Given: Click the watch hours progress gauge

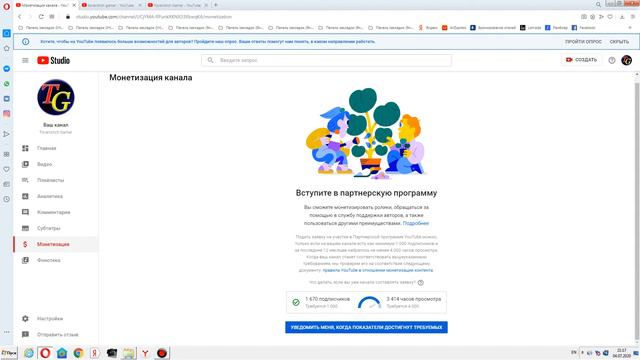Looking at the screenshot, I should [369, 302].
